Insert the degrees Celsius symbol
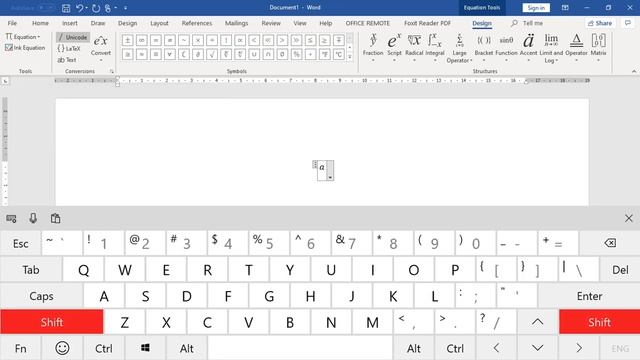 338,54
